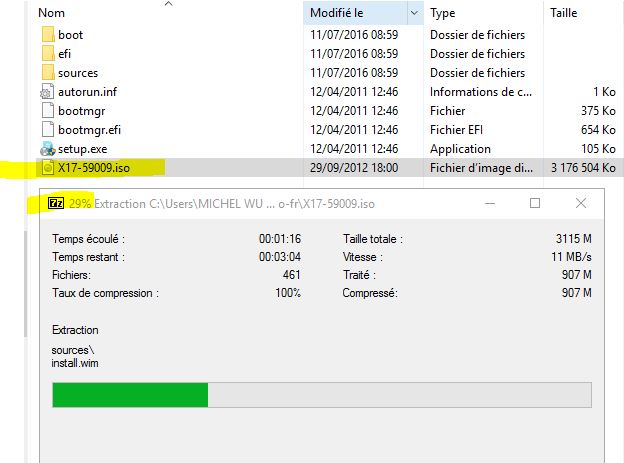Click the 7z icon in extraction title bar
The image size is (624, 463).
pyautogui.click(x=56, y=203)
